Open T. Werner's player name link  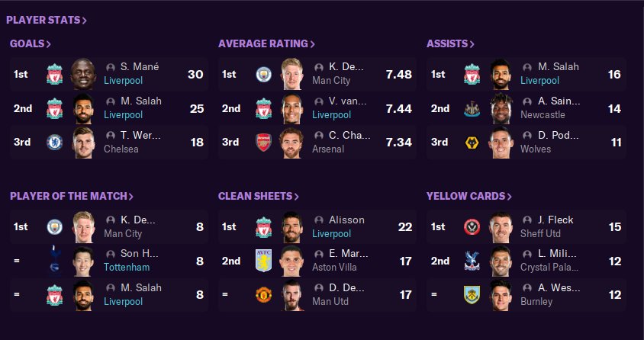coord(140,135)
